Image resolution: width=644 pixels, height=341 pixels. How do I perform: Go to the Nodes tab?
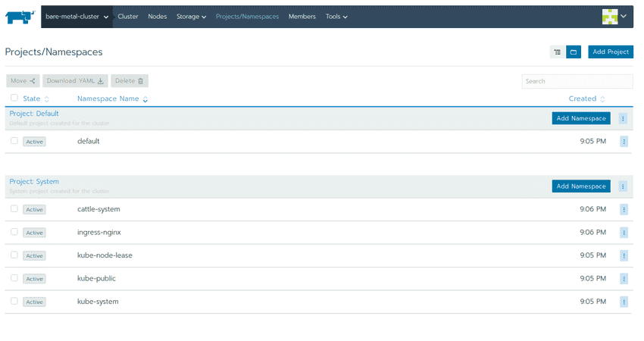tap(158, 17)
